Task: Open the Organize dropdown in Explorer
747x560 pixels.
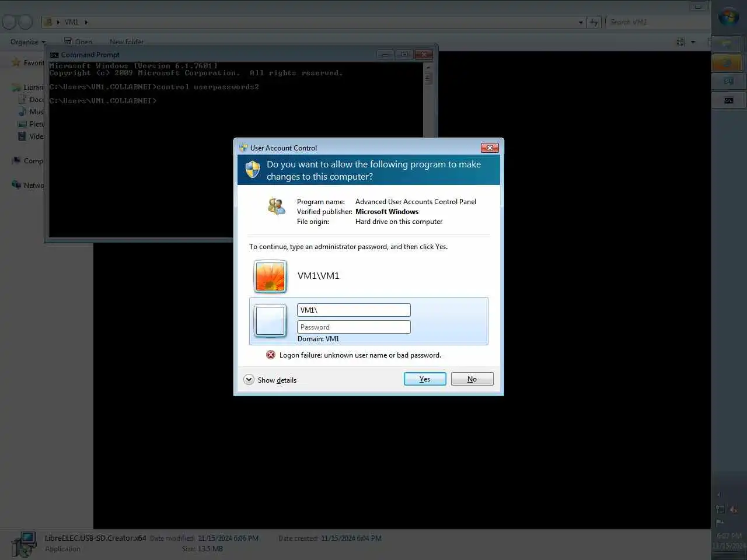Action: tap(28, 42)
